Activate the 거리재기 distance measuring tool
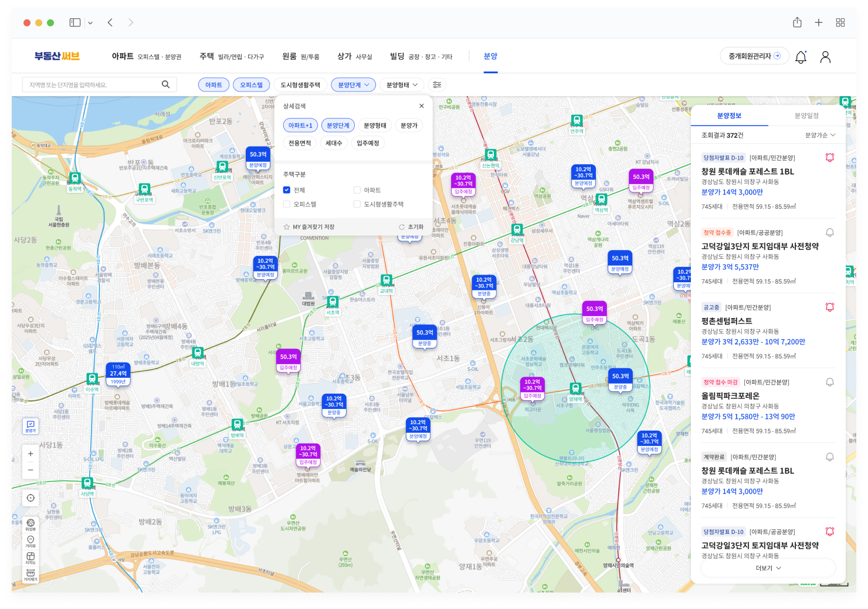 point(30,574)
